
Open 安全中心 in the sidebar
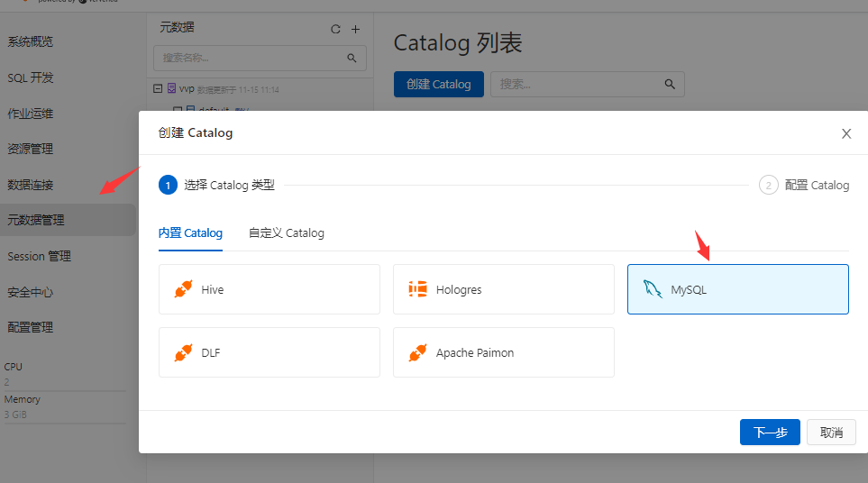(x=31, y=292)
